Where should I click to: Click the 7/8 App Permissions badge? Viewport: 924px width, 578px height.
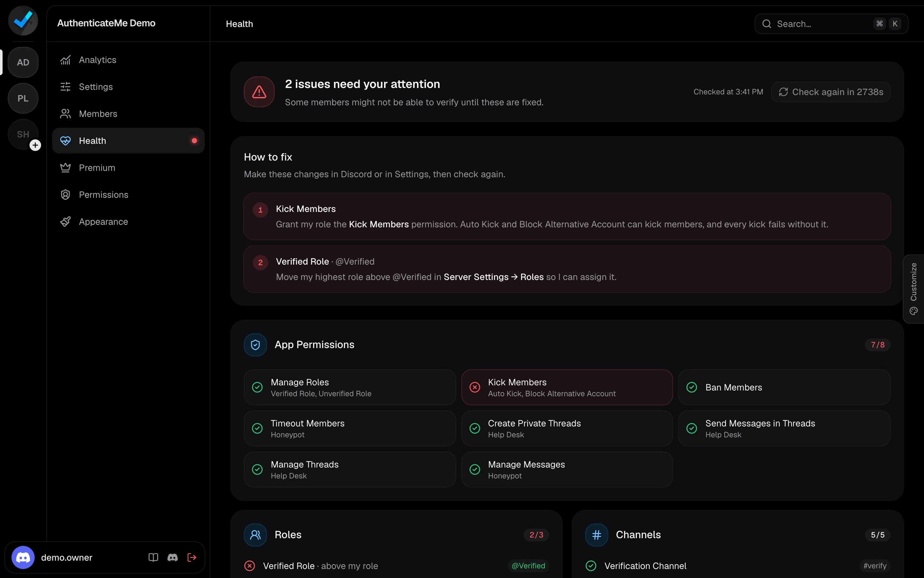877,345
